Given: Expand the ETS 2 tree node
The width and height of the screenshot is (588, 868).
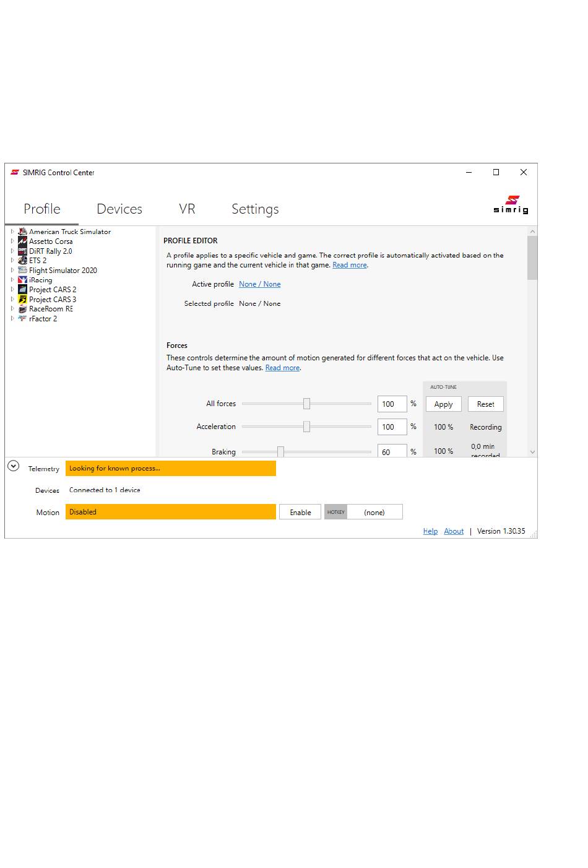Looking at the screenshot, I should (x=12, y=261).
